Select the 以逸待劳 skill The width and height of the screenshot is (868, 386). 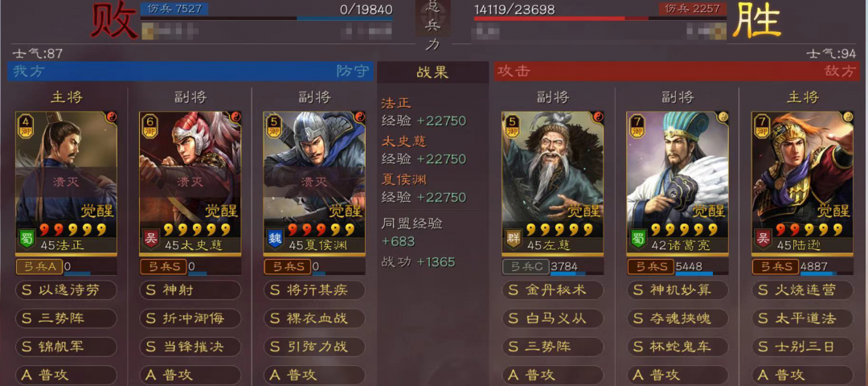(x=67, y=290)
